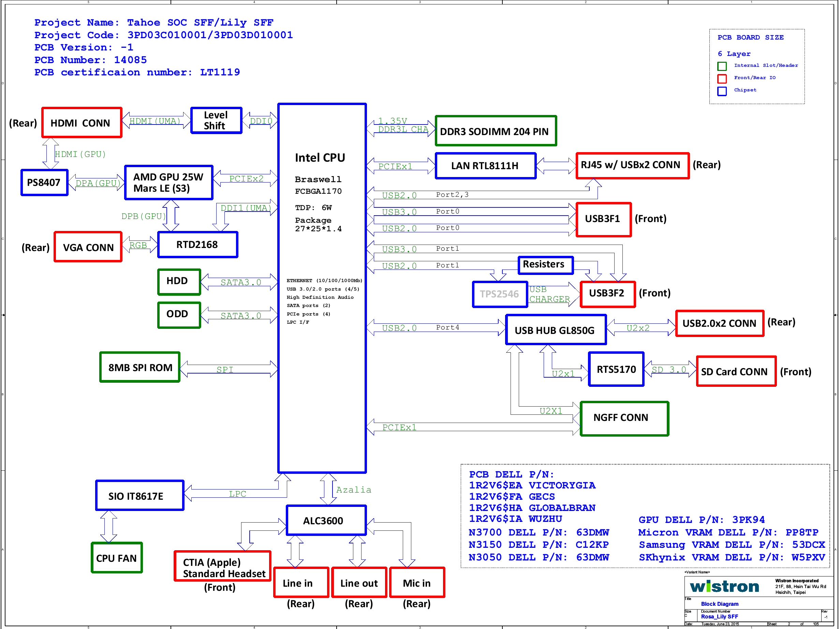Image resolution: width=840 pixels, height=629 pixels.
Task: Select the Level Shift block
Action: pos(216,120)
